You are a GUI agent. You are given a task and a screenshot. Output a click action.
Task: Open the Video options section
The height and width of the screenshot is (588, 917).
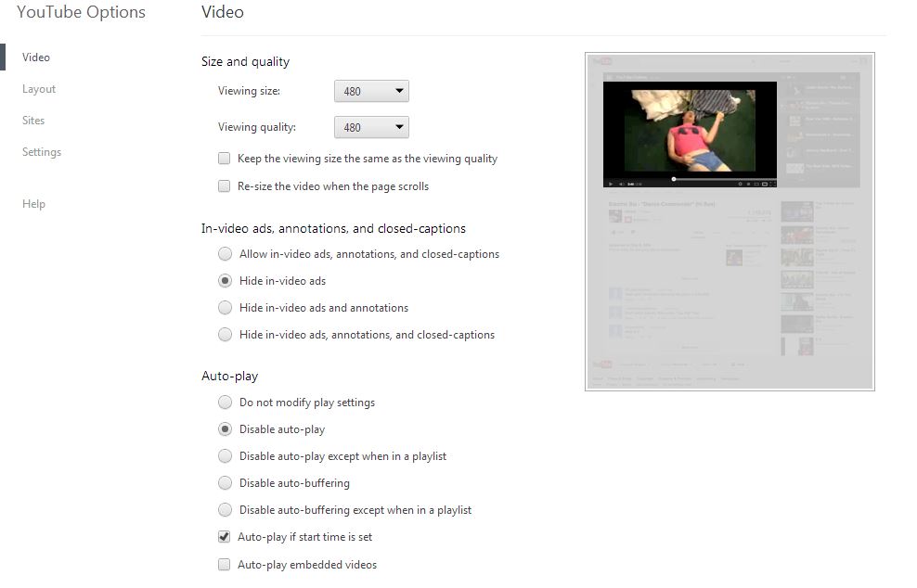click(x=35, y=58)
